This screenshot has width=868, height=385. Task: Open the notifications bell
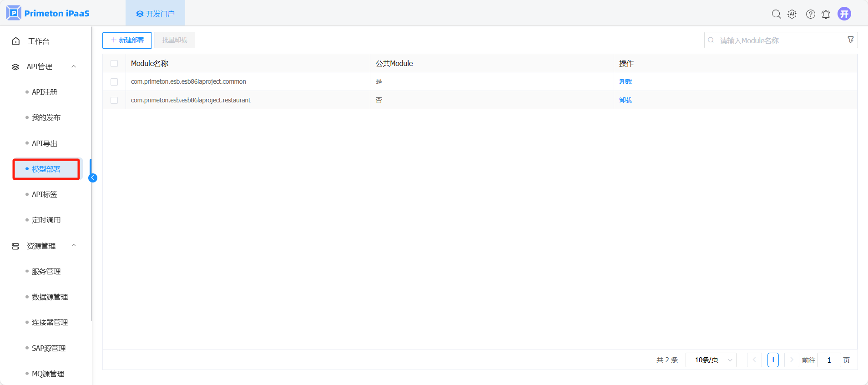(x=826, y=14)
